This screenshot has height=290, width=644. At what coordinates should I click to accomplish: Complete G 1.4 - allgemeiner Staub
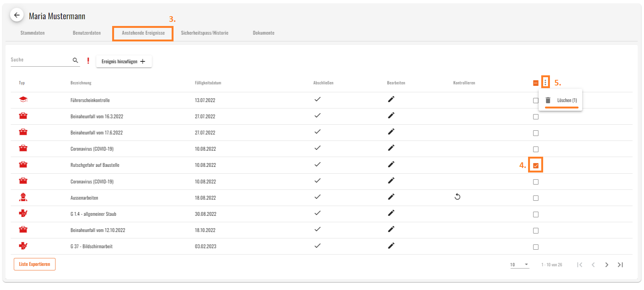coord(317,213)
